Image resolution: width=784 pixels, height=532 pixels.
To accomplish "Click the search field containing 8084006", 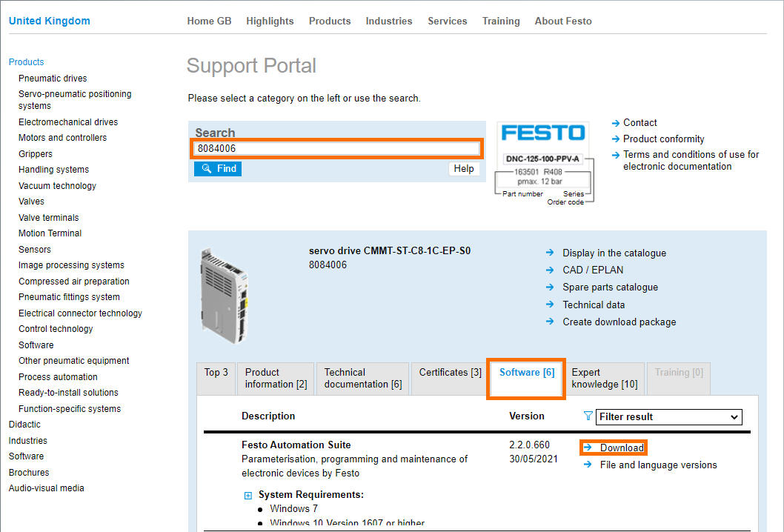I will point(336,148).
